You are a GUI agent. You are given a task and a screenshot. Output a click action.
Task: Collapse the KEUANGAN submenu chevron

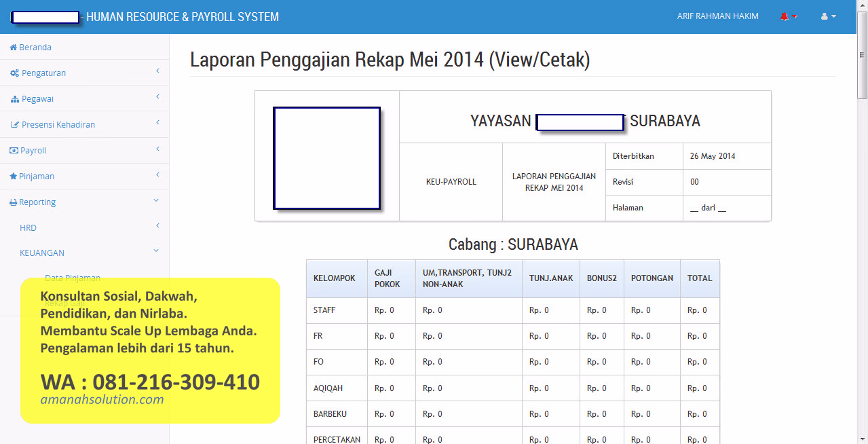pos(156,251)
